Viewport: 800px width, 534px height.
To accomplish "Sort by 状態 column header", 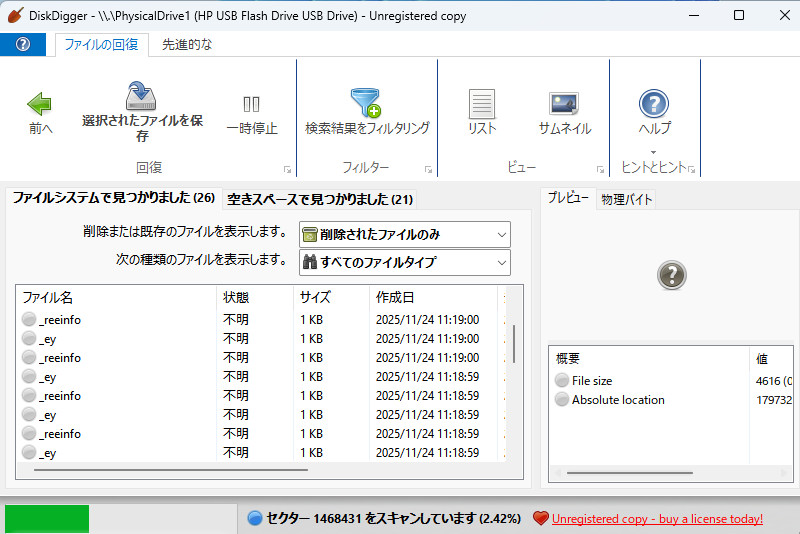I will 255,297.
